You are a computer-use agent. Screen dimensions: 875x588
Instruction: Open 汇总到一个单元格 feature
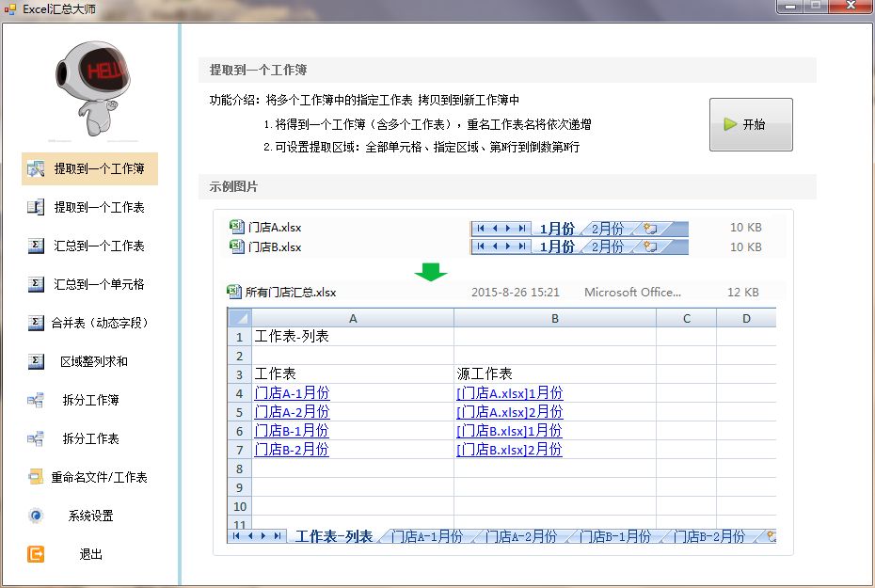[x=89, y=285]
